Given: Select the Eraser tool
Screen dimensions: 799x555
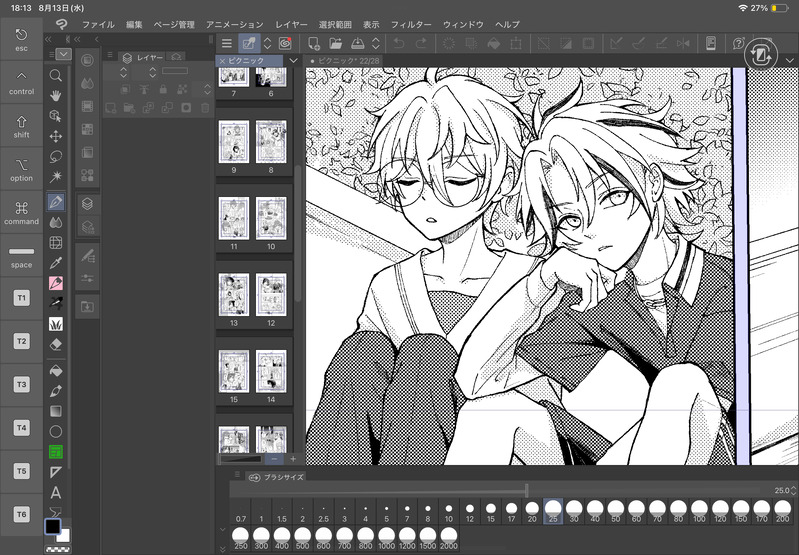Looking at the screenshot, I should tap(56, 345).
